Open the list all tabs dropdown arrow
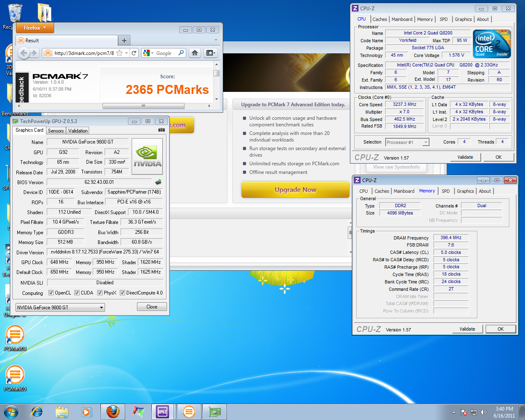This screenshot has width=525, height=420. pos(216,40)
